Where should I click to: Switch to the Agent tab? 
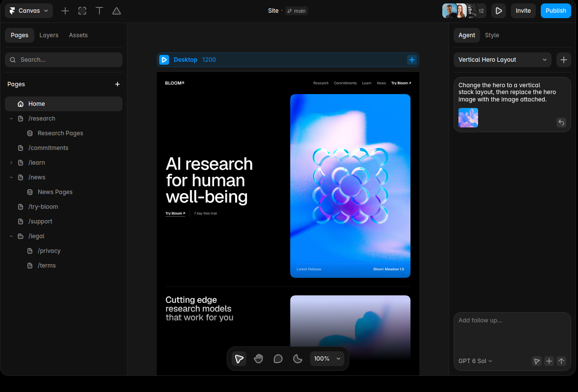click(467, 35)
